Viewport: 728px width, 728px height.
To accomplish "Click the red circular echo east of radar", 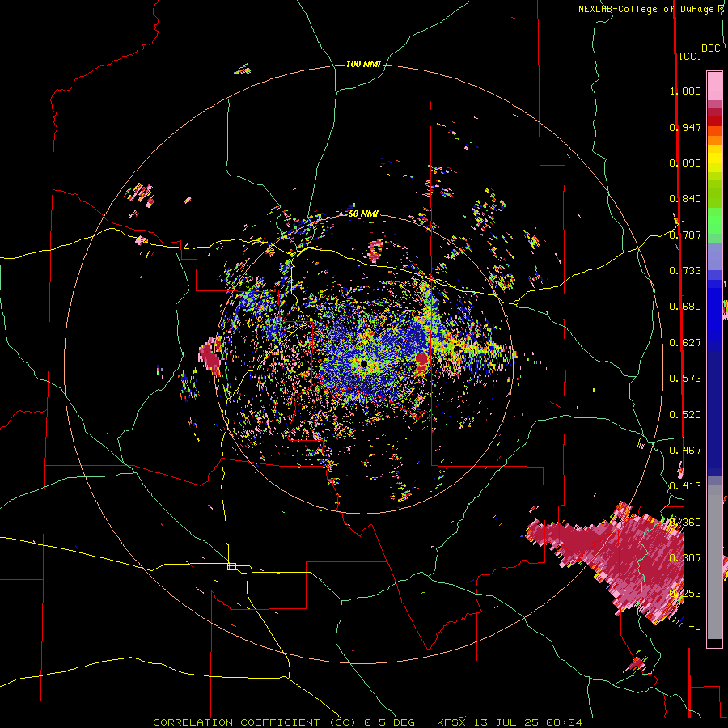I will (x=421, y=358).
